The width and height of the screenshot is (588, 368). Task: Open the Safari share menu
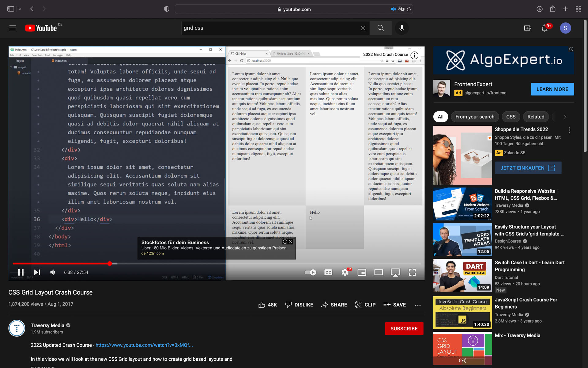(x=552, y=9)
